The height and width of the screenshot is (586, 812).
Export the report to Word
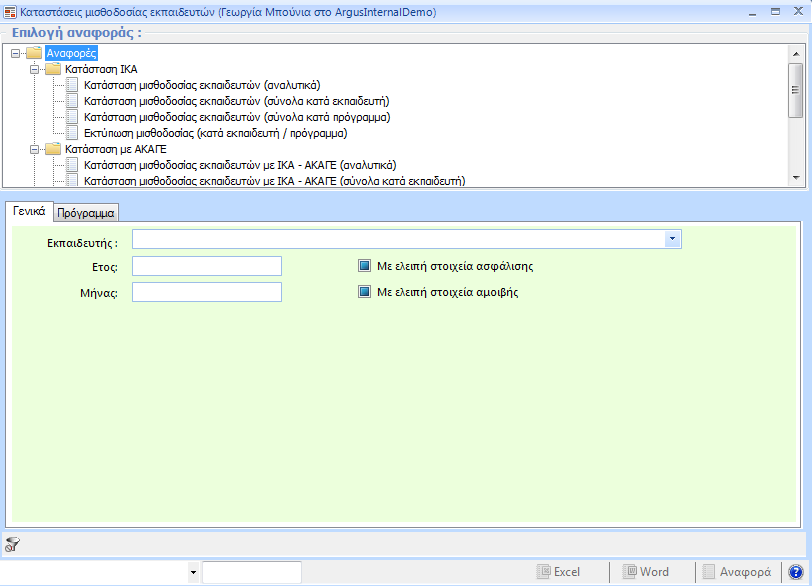tap(645, 572)
